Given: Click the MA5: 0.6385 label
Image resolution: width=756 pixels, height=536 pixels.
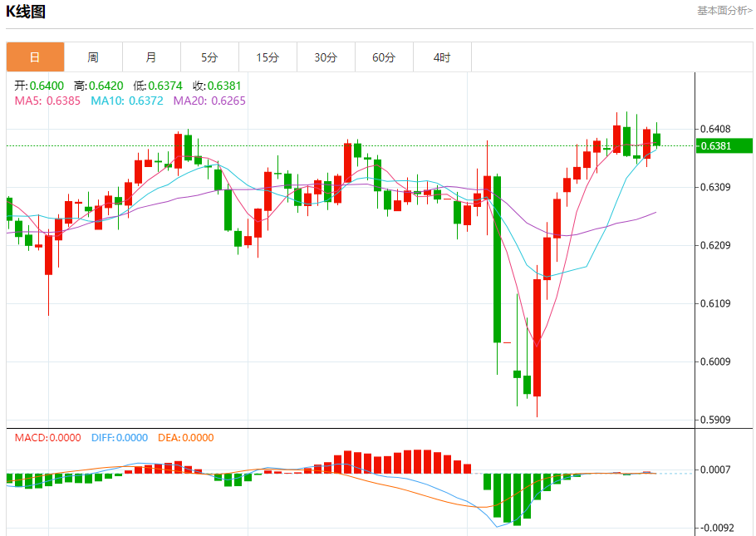Looking at the screenshot, I should point(47,101).
